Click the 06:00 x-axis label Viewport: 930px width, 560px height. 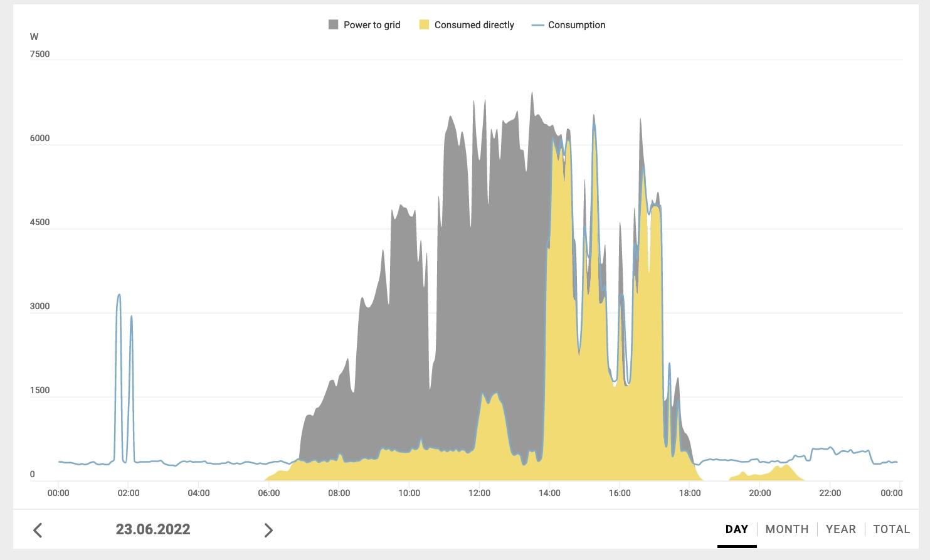pyautogui.click(x=269, y=494)
